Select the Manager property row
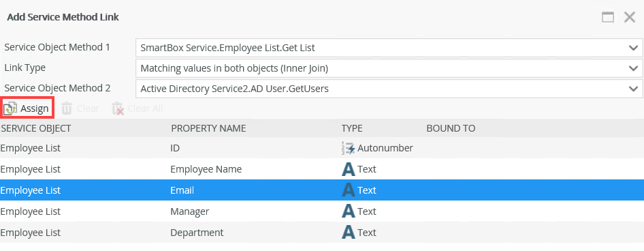 (322, 211)
